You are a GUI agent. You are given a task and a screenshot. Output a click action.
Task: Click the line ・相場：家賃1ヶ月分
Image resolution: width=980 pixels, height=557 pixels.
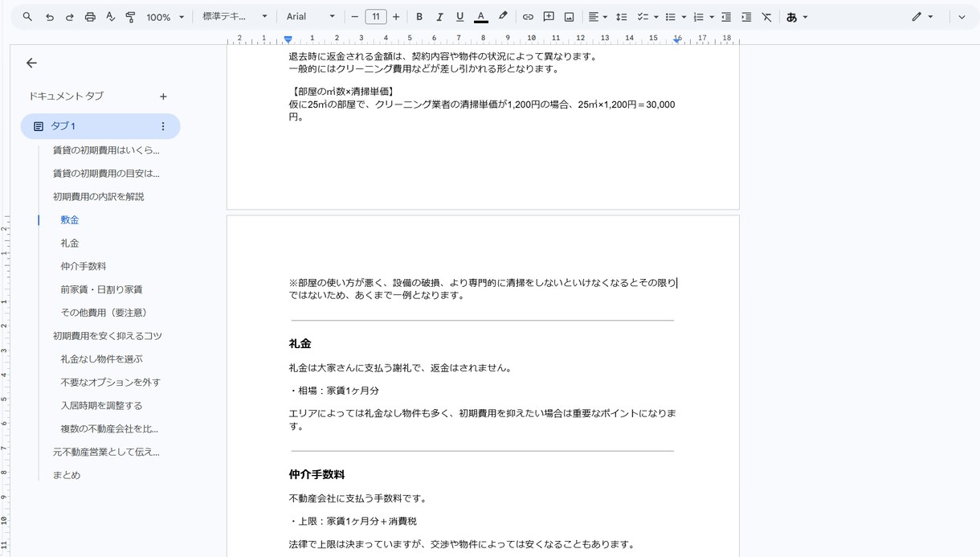334,391
